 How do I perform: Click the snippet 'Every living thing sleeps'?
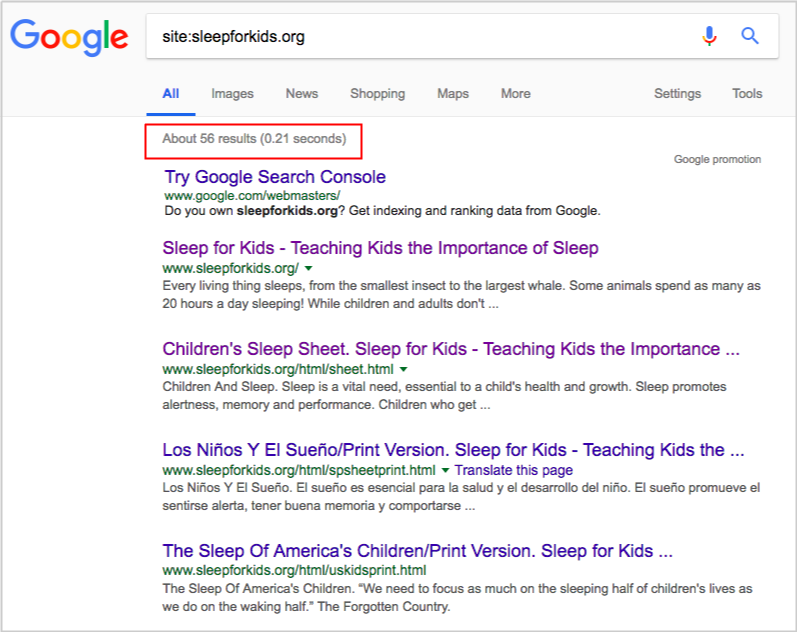coord(462,295)
